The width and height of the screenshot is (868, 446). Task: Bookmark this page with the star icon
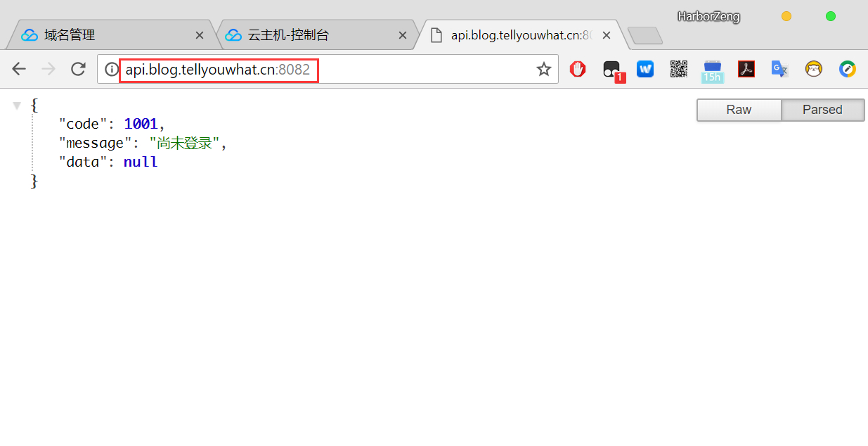click(x=543, y=69)
